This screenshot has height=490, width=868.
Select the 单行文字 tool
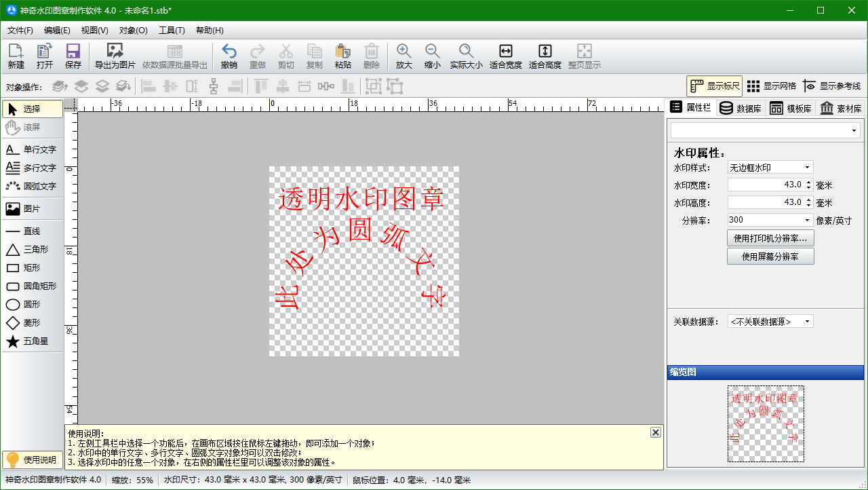click(x=32, y=149)
